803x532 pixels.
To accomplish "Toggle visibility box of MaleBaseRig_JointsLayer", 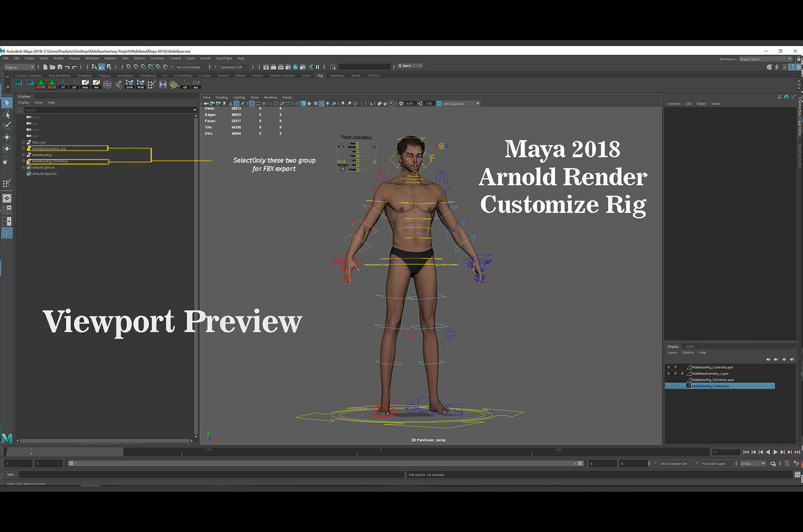I will (668, 386).
